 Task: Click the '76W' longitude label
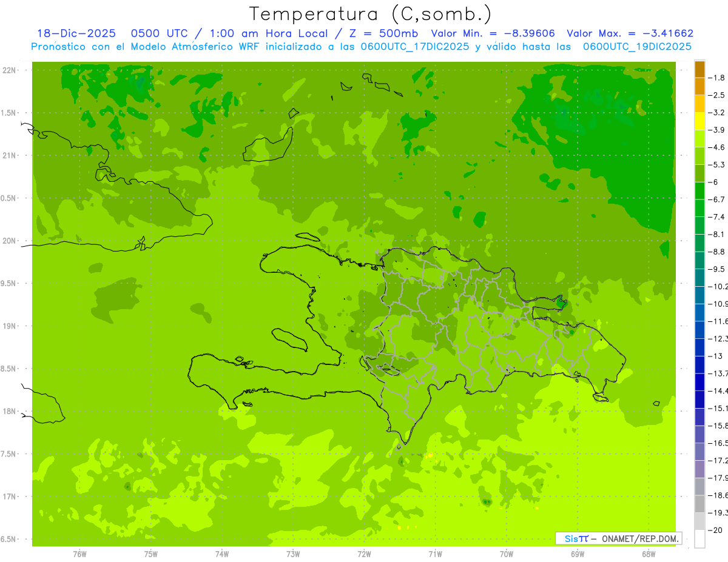tap(79, 554)
